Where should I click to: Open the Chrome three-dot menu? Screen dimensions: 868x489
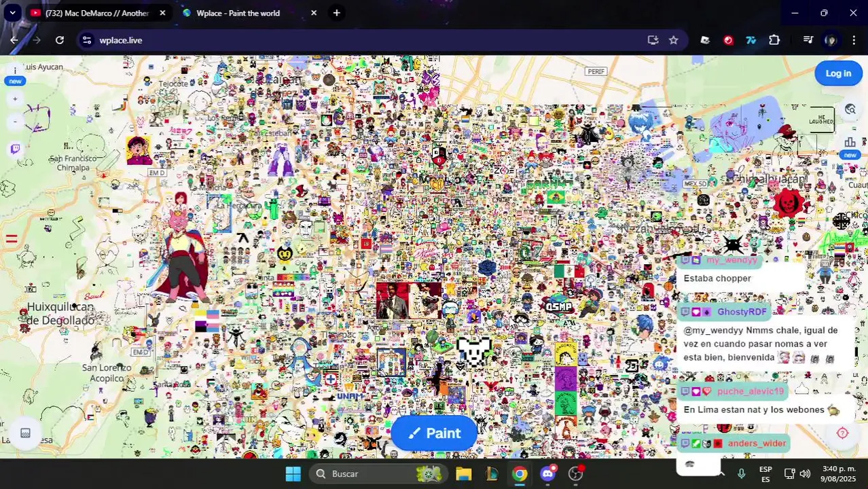pos(854,40)
